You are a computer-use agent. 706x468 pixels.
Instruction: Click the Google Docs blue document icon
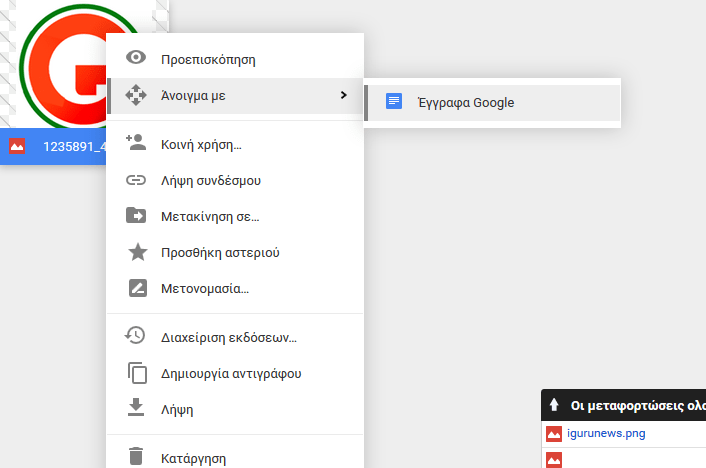pos(394,102)
